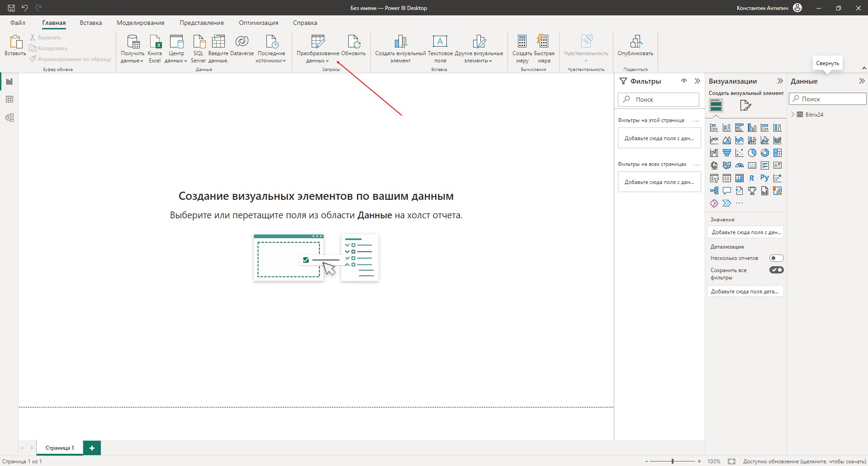Switch to Вставка ribbon tab
Image resolution: width=868 pixels, height=466 pixels.
point(91,23)
